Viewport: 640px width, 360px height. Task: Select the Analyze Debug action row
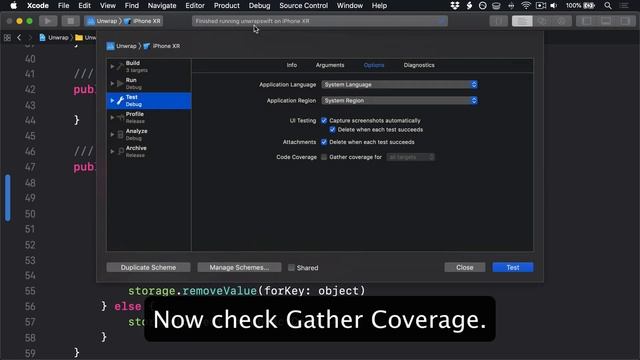[x=149, y=134]
